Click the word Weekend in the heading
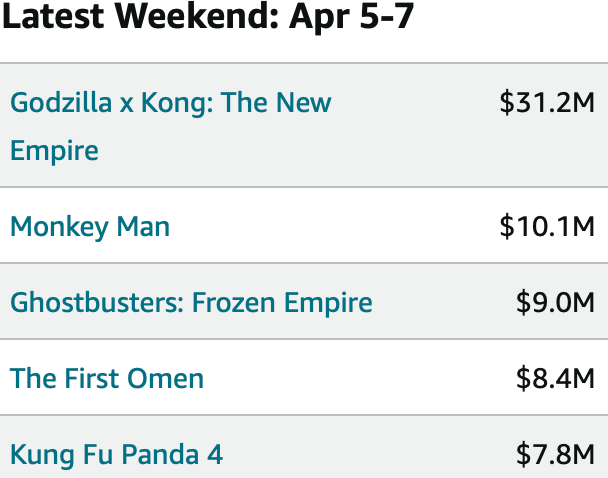Screen dimensions: 608x478 click(x=196, y=16)
